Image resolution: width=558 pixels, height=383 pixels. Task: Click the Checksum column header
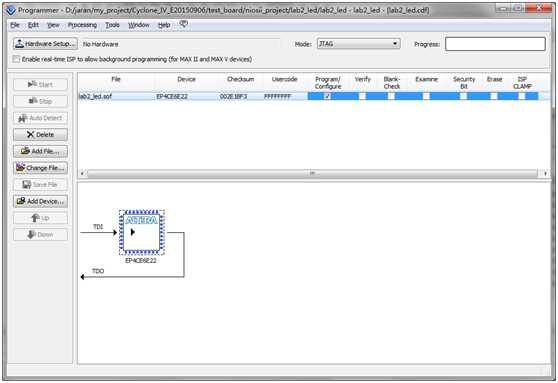click(x=241, y=79)
